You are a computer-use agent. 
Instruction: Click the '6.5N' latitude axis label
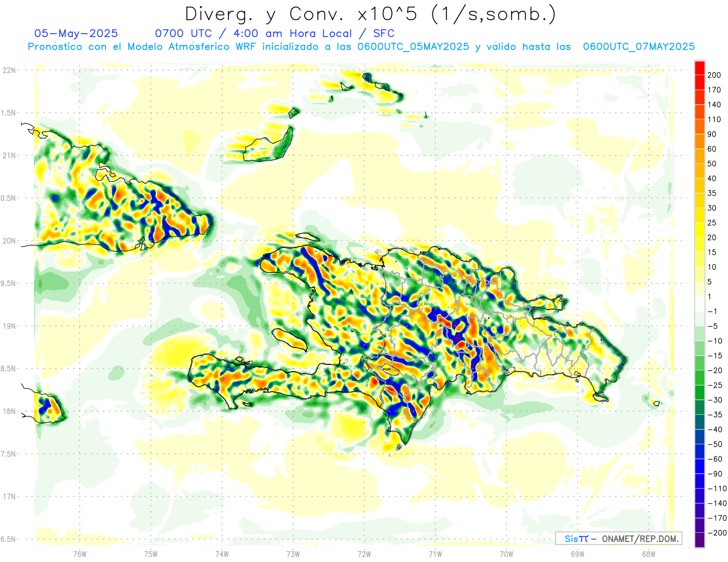[x=8, y=539]
